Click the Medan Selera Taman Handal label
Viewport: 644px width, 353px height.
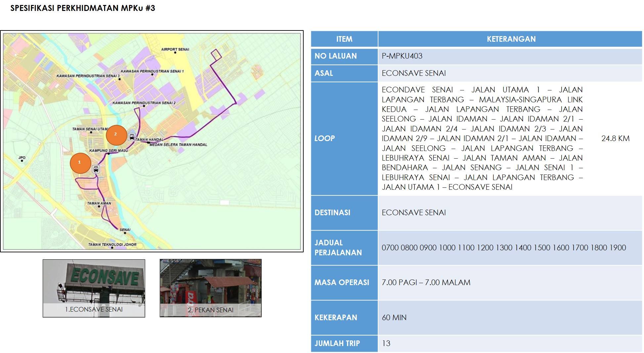coord(178,145)
